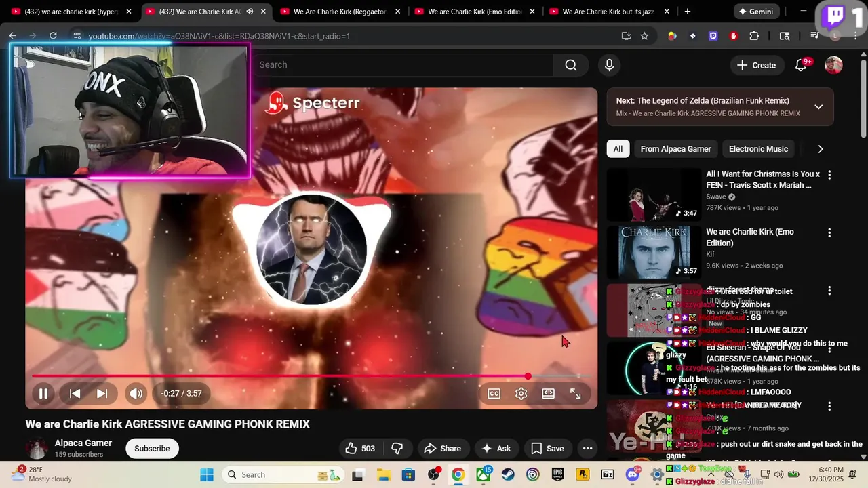Select the Electronic Music chip
This screenshot has height=488, width=868.
click(x=758, y=149)
